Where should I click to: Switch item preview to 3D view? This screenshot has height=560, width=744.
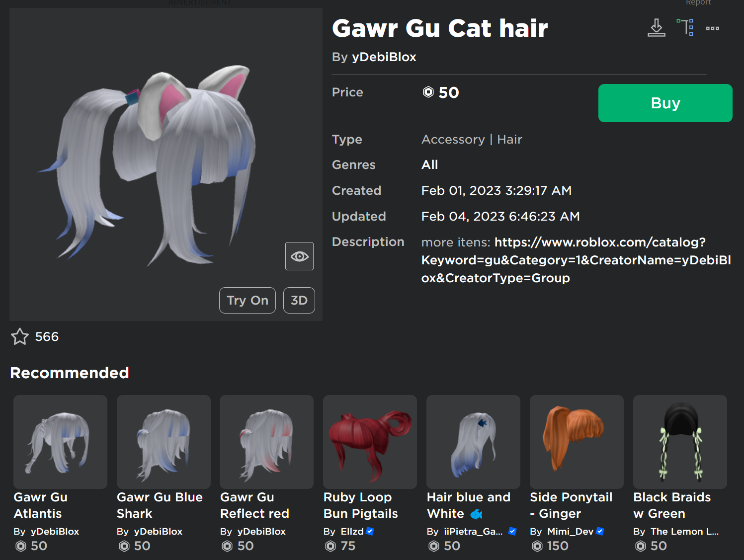coord(299,301)
